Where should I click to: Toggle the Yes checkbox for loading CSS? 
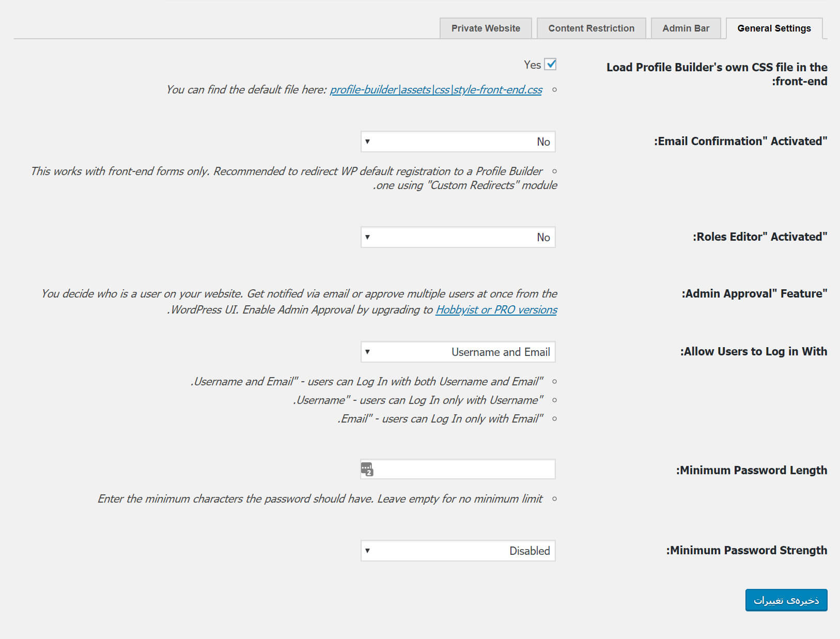[551, 64]
